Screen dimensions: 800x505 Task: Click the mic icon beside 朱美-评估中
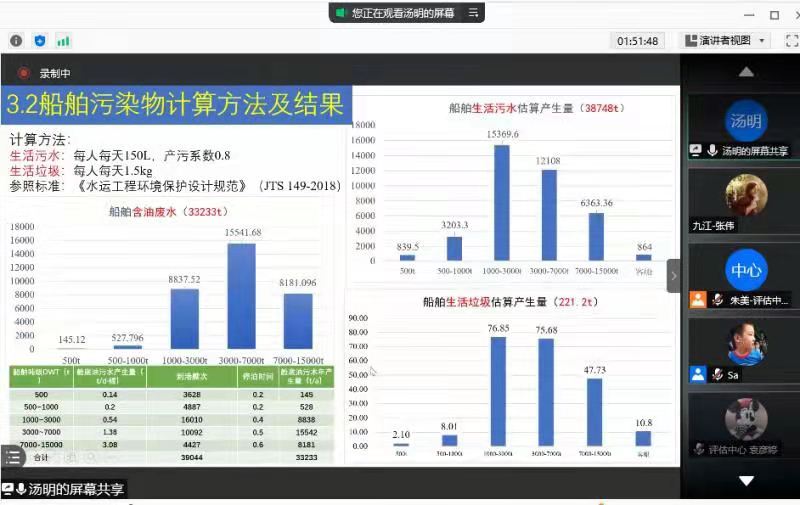pos(717,300)
